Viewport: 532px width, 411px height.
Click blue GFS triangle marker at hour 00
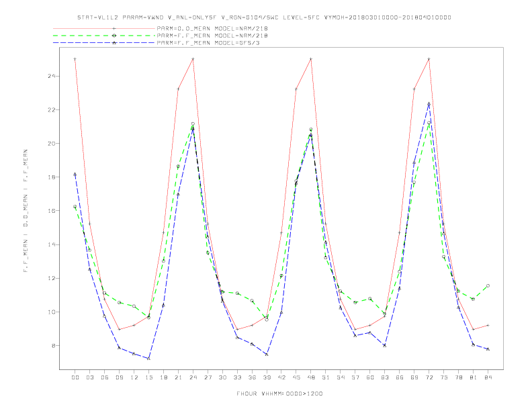75,175
